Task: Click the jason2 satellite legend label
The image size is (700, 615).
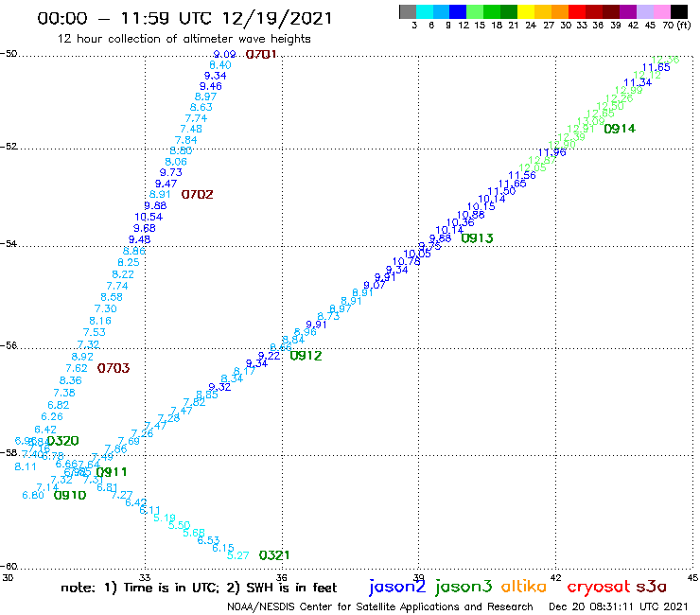Action: (x=397, y=588)
